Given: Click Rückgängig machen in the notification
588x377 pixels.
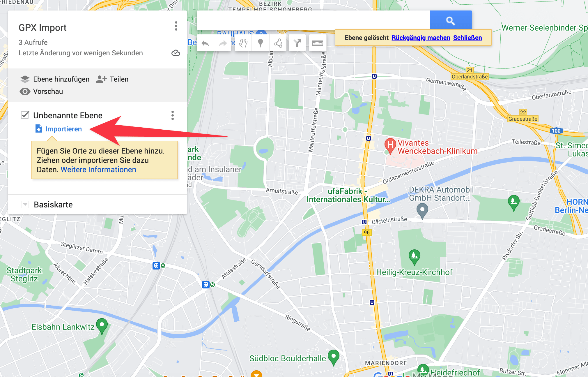Looking at the screenshot, I should (421, 38).
